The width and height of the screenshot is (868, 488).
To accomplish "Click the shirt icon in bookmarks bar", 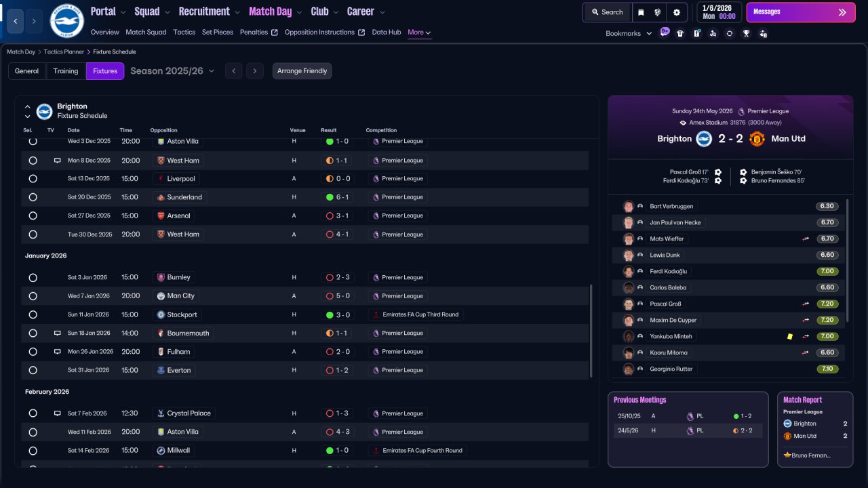I will [x=680, y=33].
